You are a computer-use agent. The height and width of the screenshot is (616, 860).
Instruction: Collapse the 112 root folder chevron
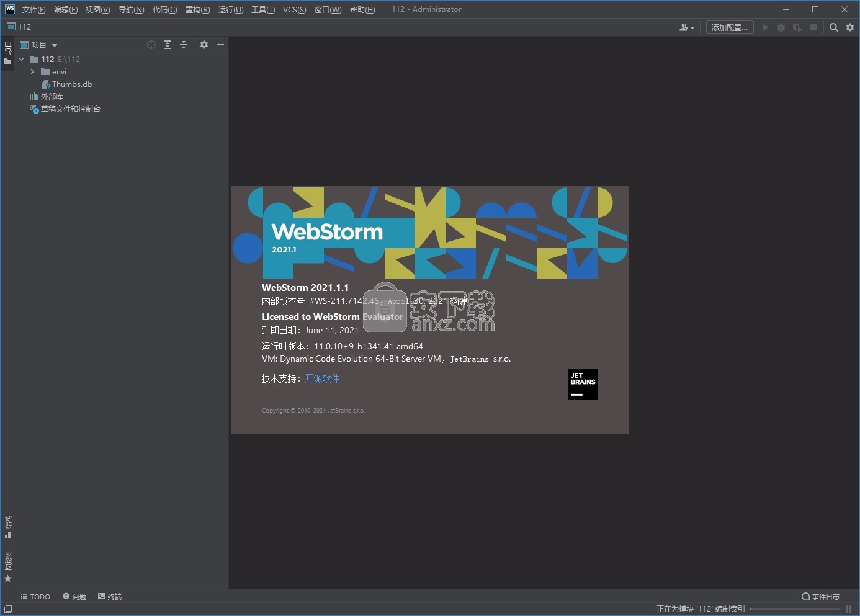pos(22,60)
